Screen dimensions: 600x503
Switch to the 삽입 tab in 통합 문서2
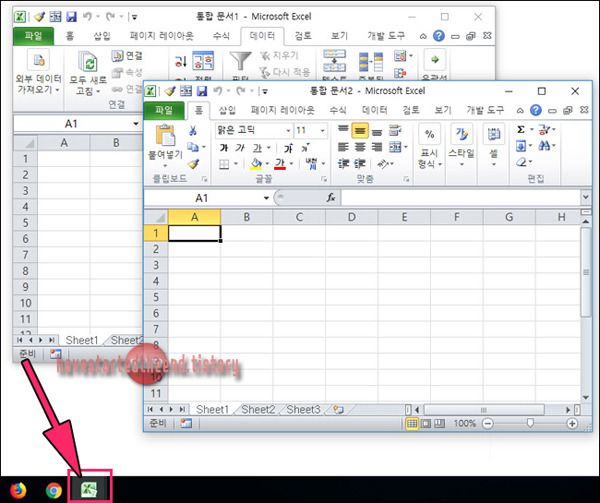tap(227, 110)
